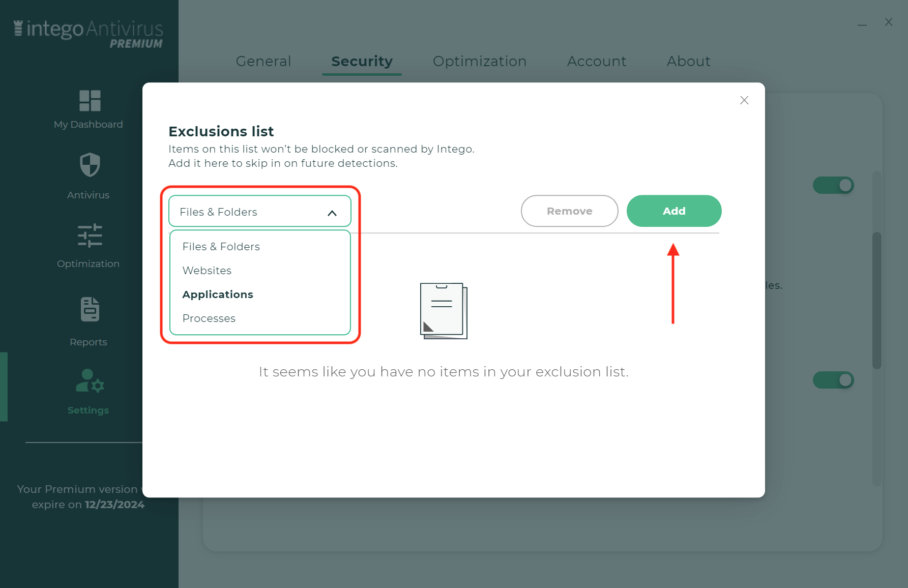Click the Exclusions list heading
908x588 pixels.
(x=221, y=131)
